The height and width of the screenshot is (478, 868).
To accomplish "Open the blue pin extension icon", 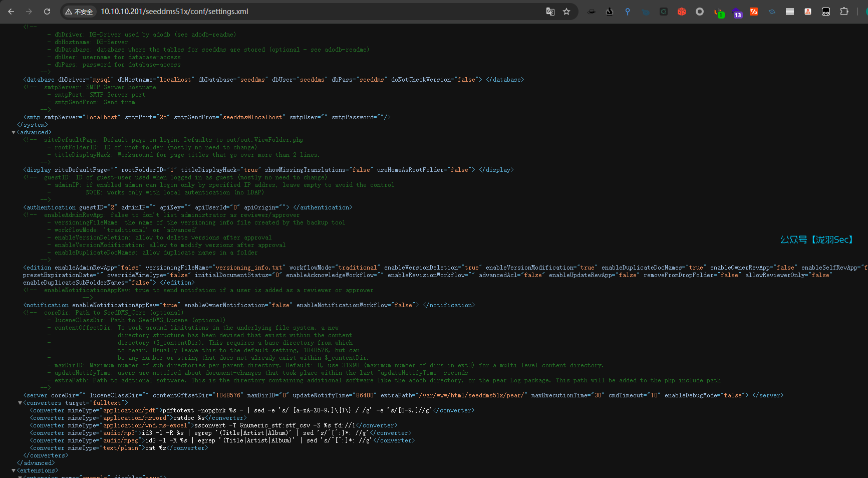I will coord(628,12).
